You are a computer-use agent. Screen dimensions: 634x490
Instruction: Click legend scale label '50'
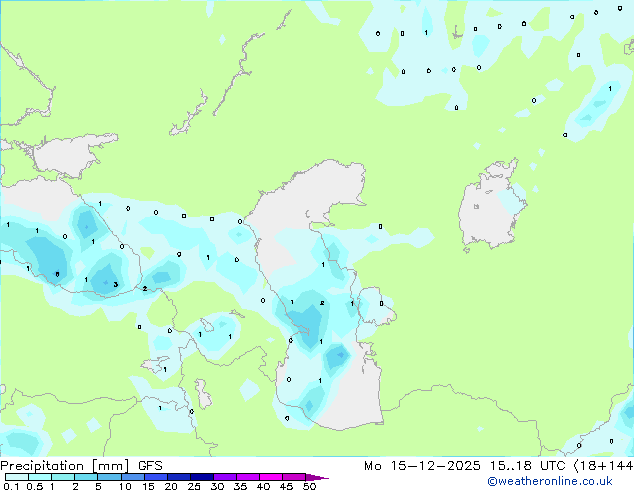(x=309, y=486)
